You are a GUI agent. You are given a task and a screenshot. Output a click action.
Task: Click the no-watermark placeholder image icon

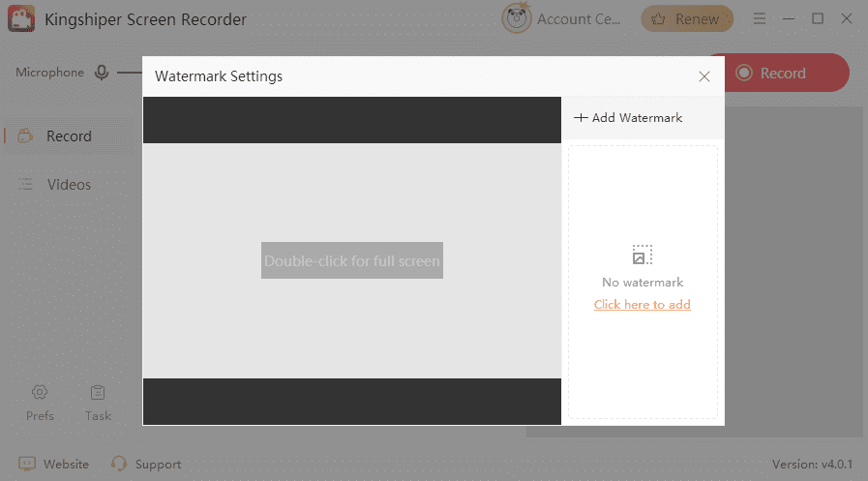(643, 255)
